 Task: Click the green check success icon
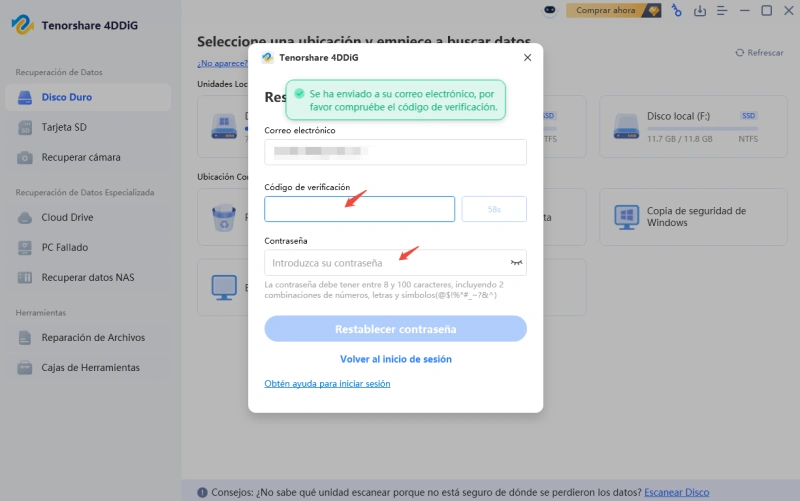click(299, 93)
